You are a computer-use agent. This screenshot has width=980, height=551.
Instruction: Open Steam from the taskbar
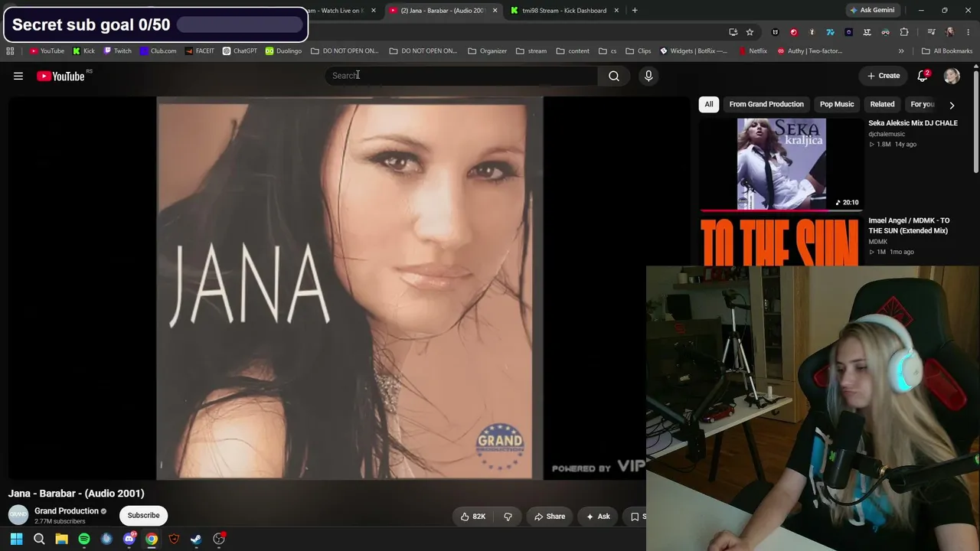click(196, 539)
